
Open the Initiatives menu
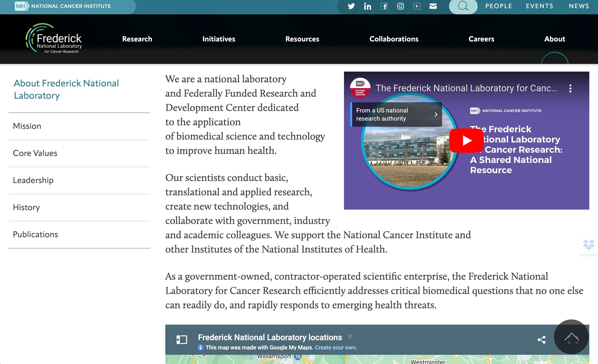click(x=219, y=39)
